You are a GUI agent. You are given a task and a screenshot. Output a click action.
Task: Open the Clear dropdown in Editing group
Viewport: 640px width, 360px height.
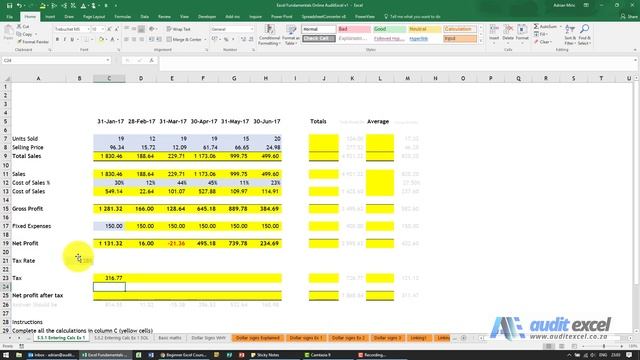coord(542,42)
